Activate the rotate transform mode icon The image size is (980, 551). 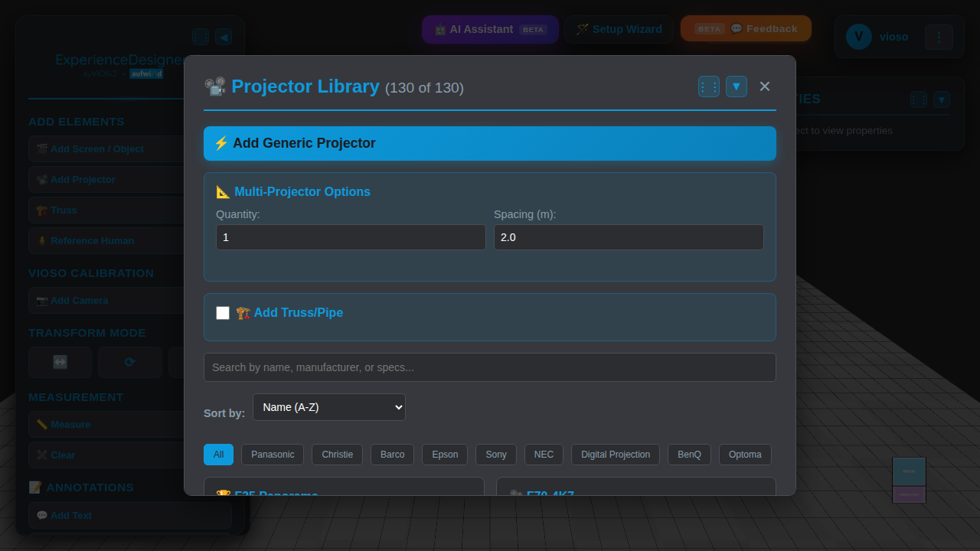coord(129,362)
